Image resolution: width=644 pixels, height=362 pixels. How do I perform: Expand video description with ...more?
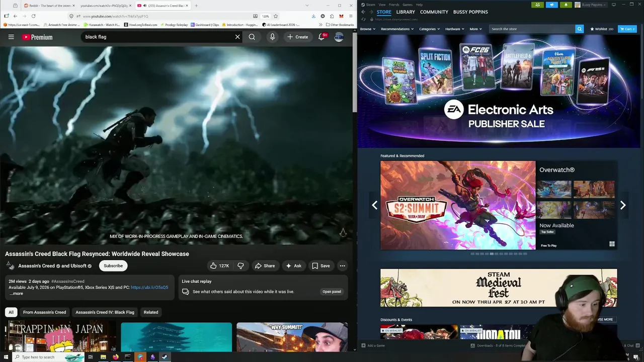tap(16, 293)
